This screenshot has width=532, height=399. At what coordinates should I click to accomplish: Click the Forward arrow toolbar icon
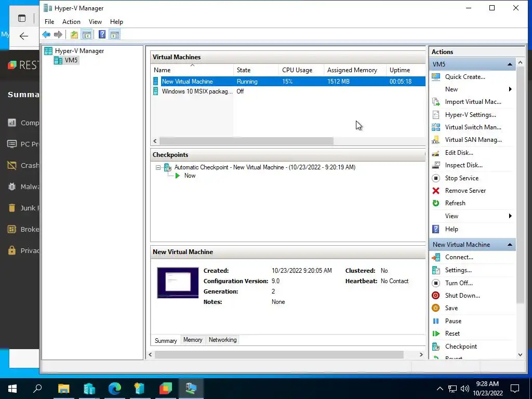tap(58, 35)
